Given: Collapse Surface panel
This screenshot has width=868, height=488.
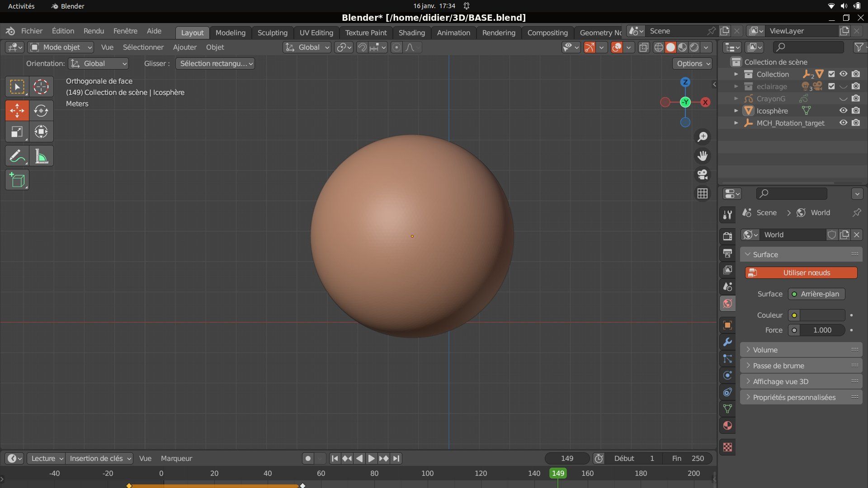Looking at the screenshot, I should [801, 254].
